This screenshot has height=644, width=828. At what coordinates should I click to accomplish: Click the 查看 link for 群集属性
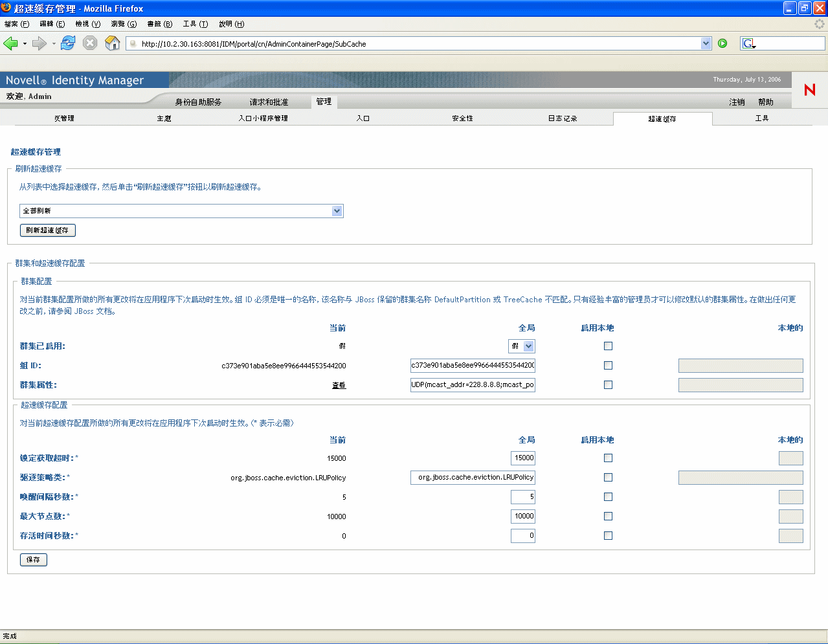tap(339, 386)
